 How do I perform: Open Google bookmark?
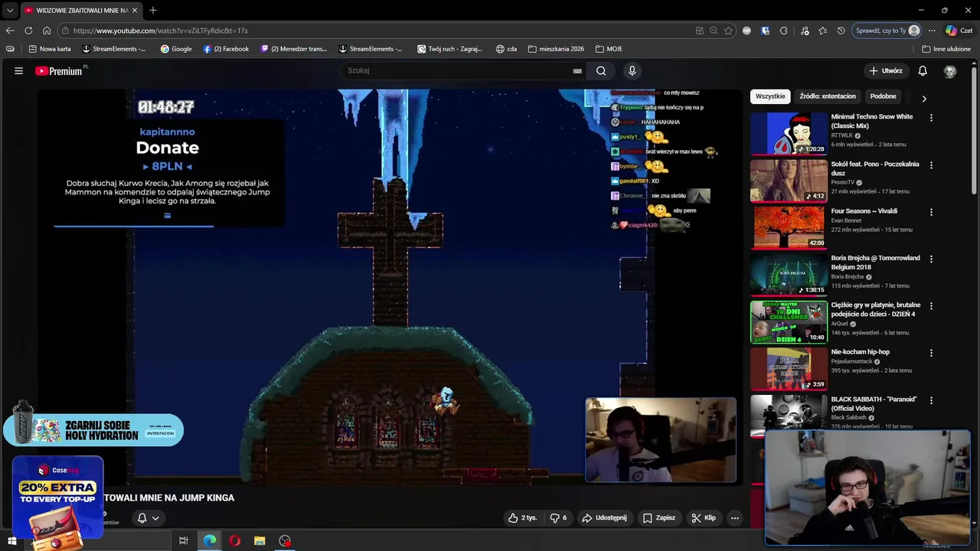176,49
